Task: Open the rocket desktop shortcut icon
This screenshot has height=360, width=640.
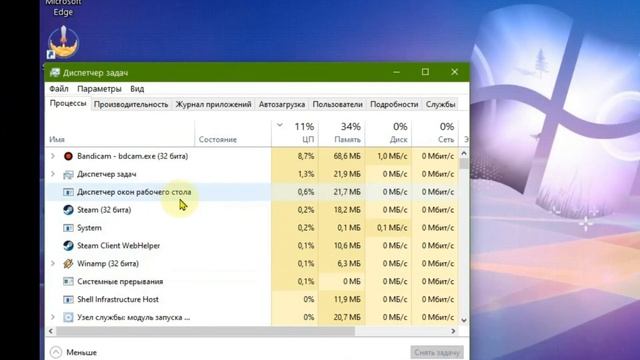Action: coord(63,42)
